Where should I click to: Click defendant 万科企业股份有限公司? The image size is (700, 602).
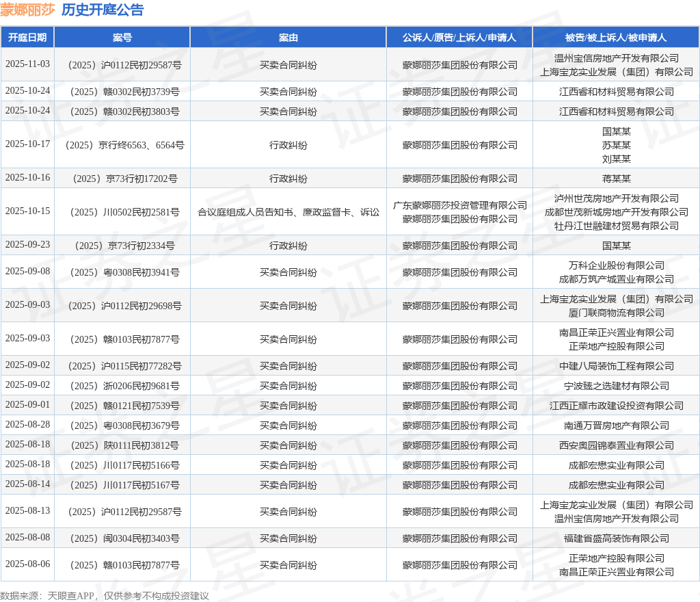617,265
